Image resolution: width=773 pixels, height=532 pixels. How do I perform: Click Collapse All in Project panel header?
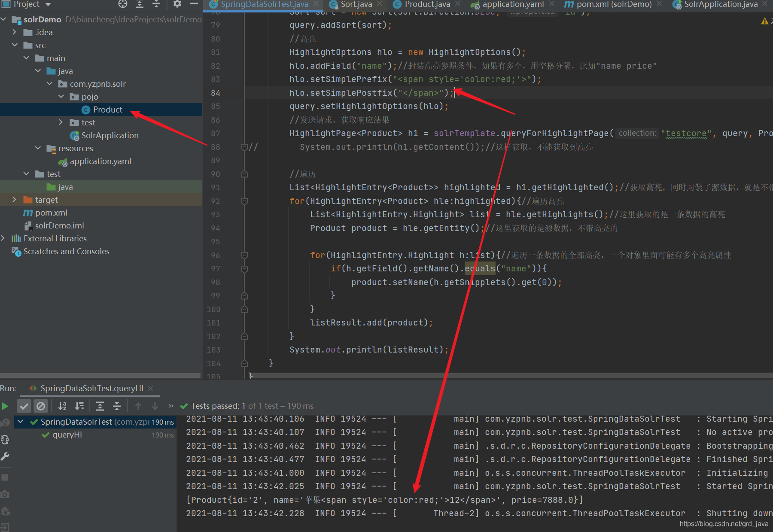point(156,4)
